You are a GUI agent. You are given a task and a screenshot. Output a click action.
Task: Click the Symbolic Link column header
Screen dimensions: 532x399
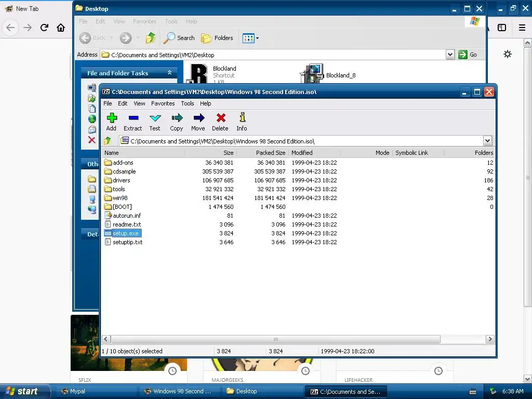[418, 153]
